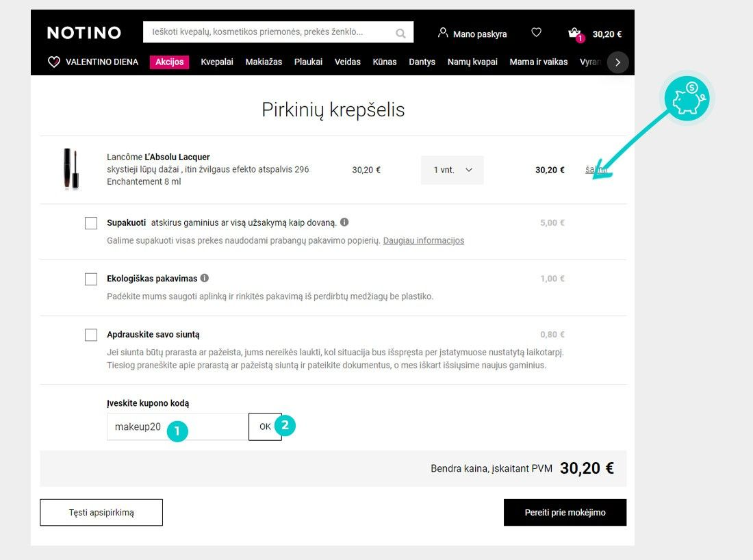
Task: Open the 1 vnt. quantity dropdown
Action: click(452, 170)
